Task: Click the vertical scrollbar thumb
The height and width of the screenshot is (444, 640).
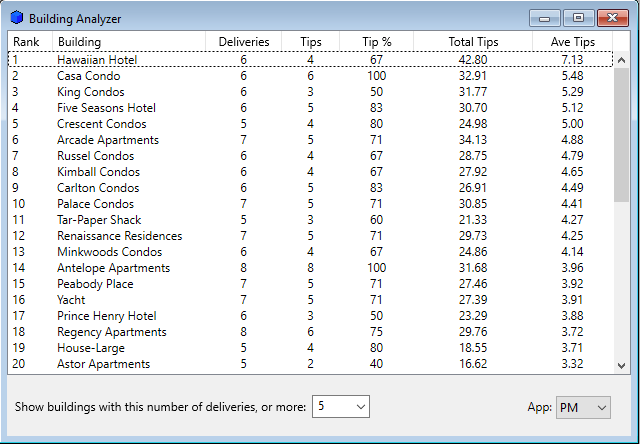Action: click(621, 135)
